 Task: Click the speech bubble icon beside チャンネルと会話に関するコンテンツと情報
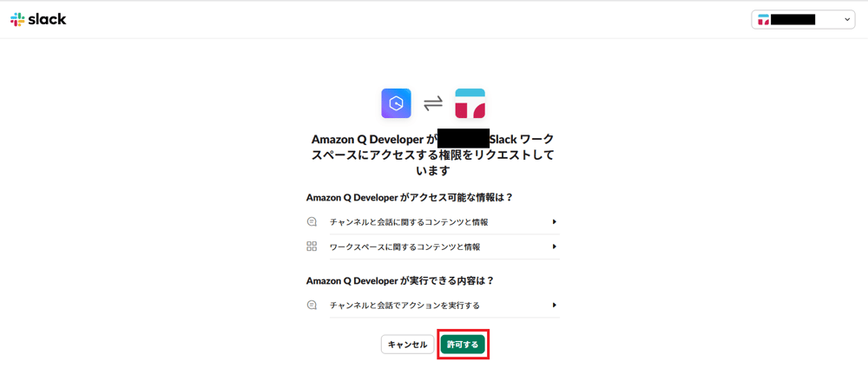(312, 222)
